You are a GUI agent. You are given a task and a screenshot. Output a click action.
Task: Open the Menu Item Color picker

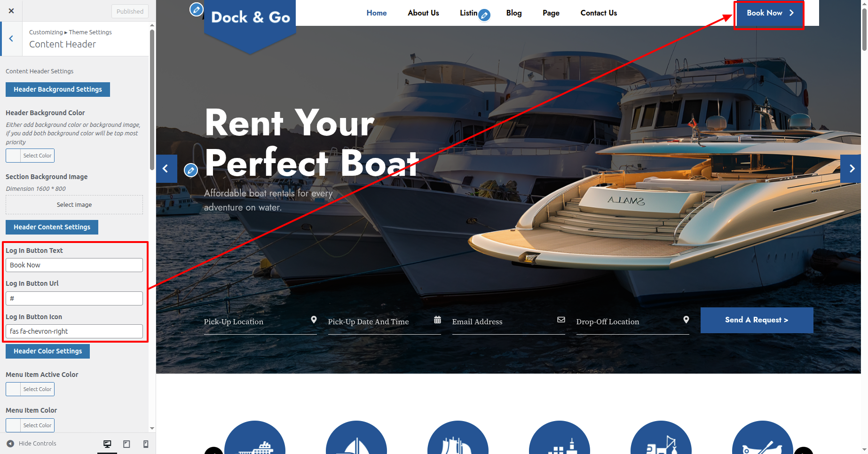pyautogui.click(x=30, y=425)
